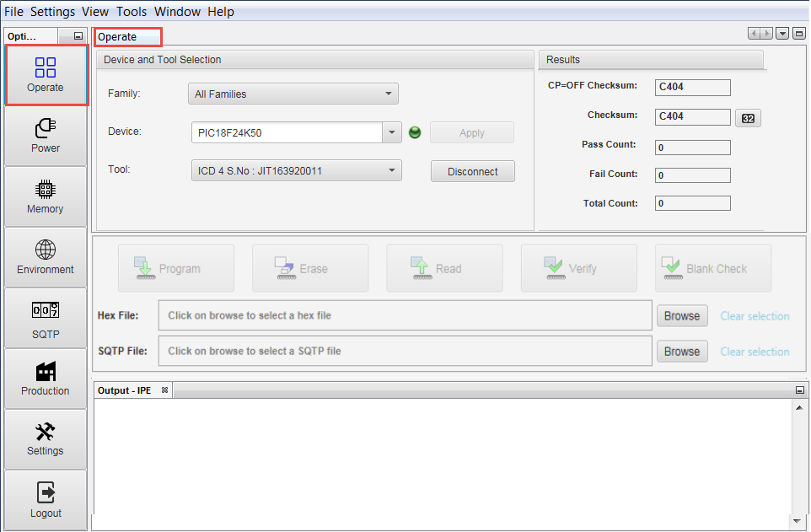
Task: Open the Memory settings panel
Action: click(46, 196)
